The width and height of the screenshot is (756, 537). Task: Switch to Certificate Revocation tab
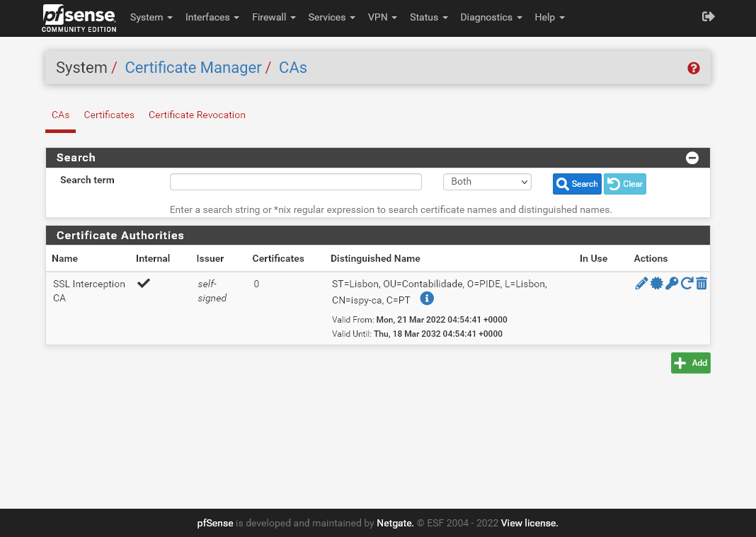point(197,115)
